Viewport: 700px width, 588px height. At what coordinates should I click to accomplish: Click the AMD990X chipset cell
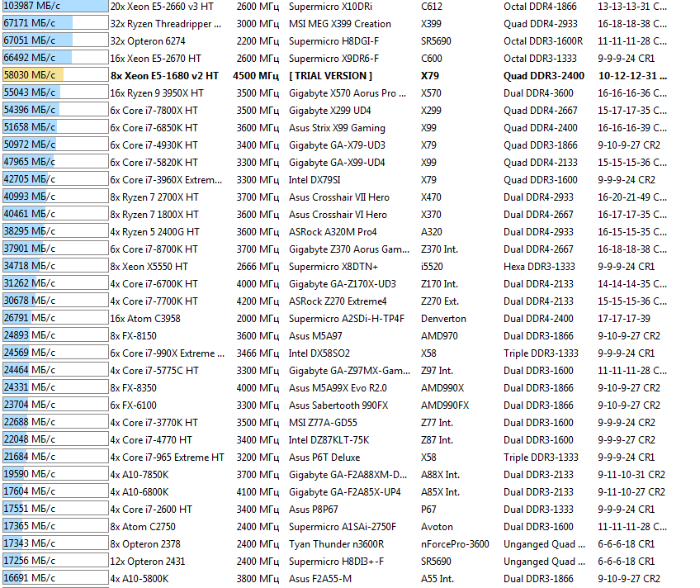tap(442, 389)
